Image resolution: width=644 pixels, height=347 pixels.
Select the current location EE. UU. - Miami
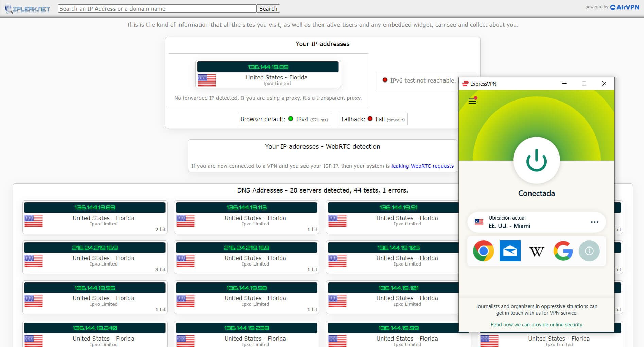(x=537, y=222)
